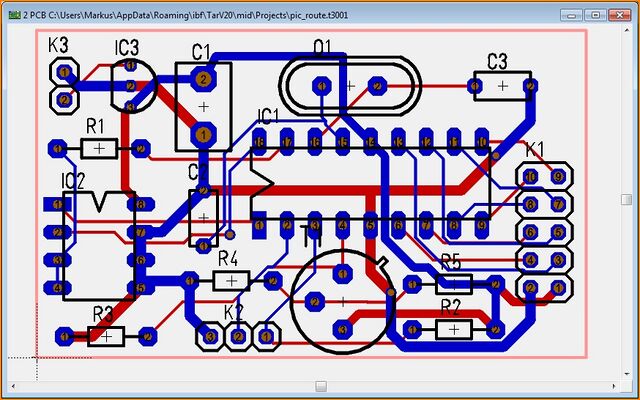The width and height of the screenshot is (640, 400).
Task: Select the K3 component label
Action: (58, 45)
